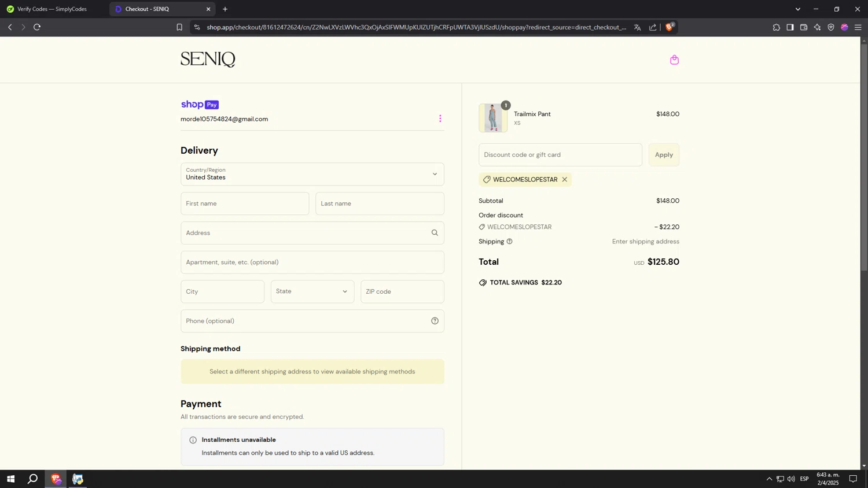Open the Leo AI assistant icon
This screenshot has width=868, height=488.
817,27
